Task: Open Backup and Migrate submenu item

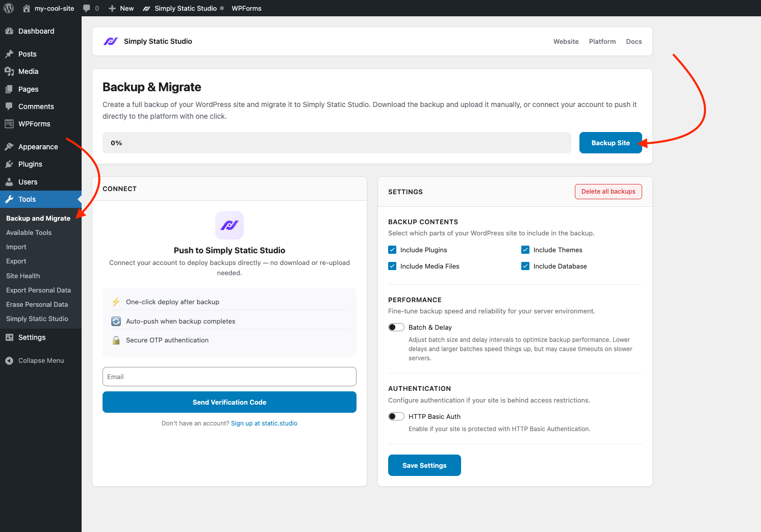Action: coord(38,218)
